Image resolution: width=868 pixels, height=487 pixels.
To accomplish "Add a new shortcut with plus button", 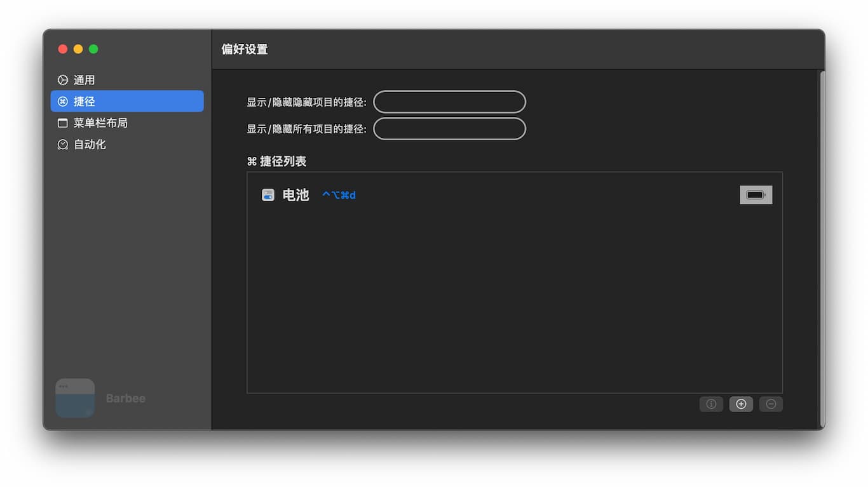I will point(741,404).
